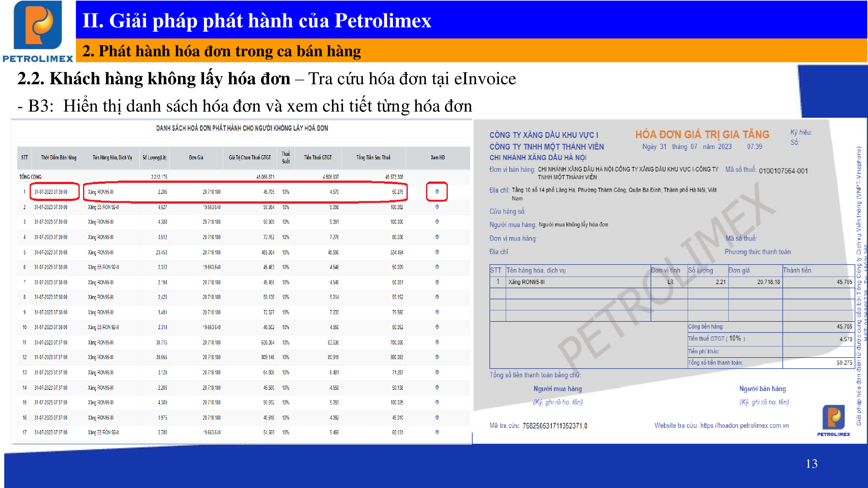Viewport: 868px width, 488px height.
Task: Select the STT column header
Action: click(25, 157)
